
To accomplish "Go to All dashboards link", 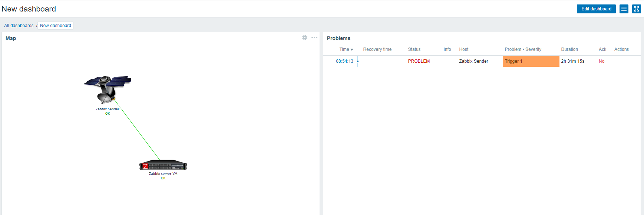I will point(19,26).
